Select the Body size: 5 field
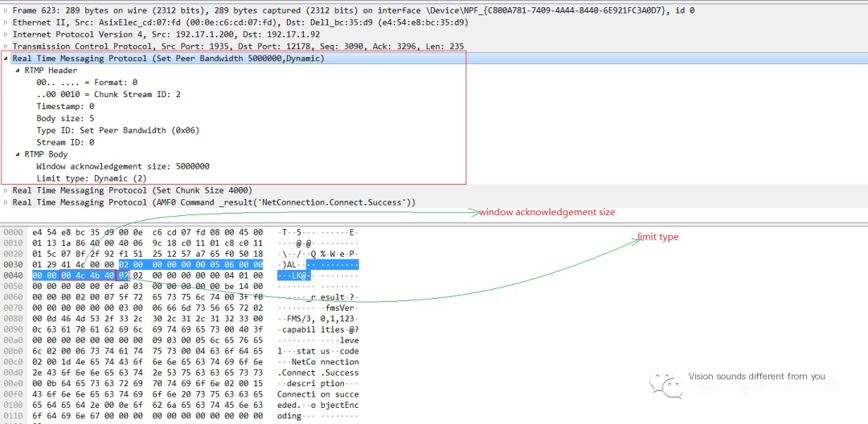Screen dimensions: 868x424 65,119
